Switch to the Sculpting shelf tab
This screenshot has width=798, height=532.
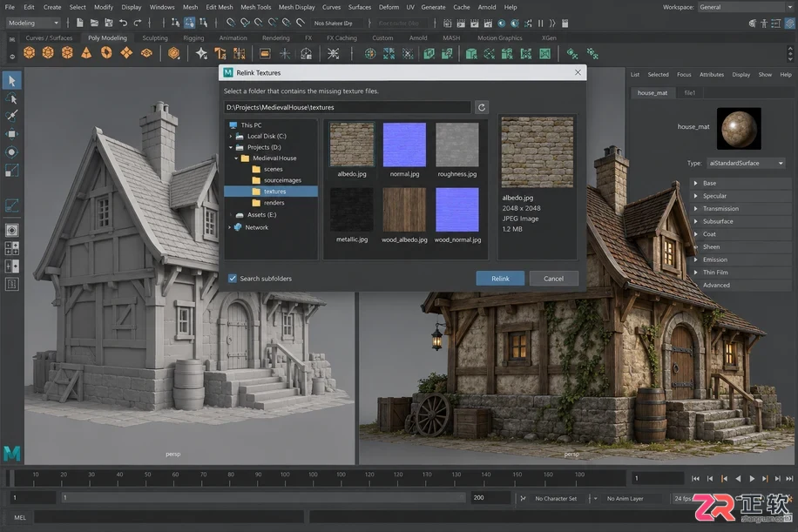[155, 38]
